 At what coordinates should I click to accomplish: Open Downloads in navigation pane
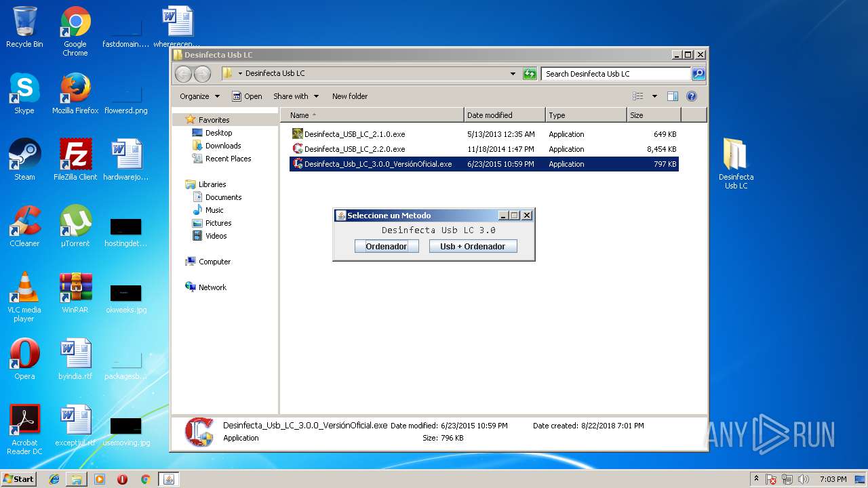point(223,146)
